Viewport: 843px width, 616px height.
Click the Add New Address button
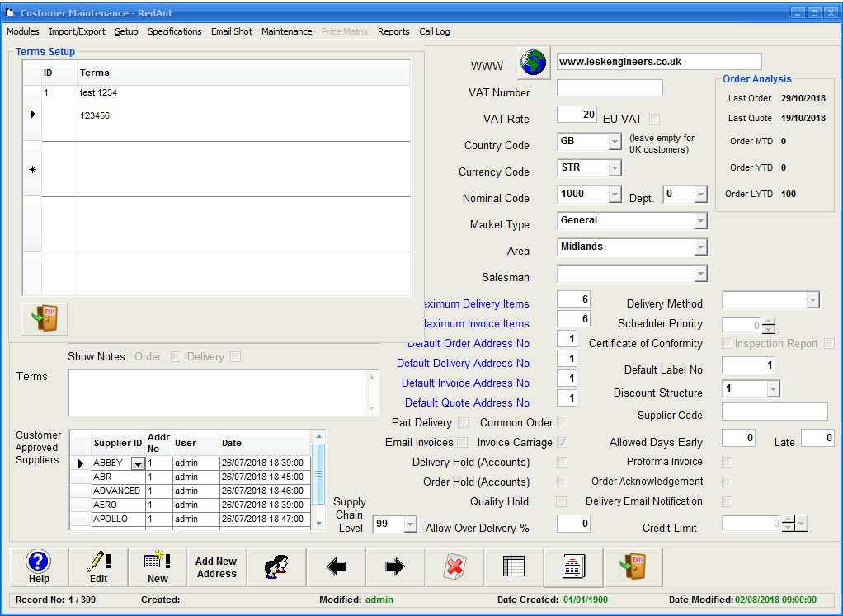coord(216,567)
